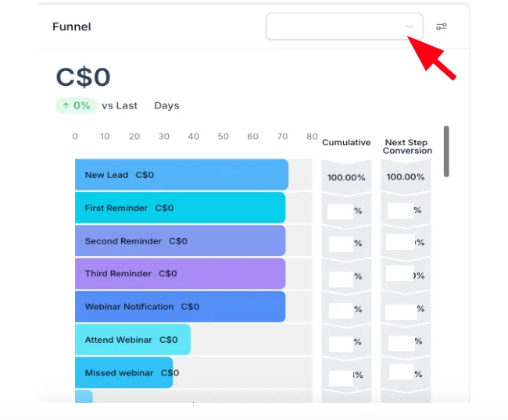The image size is (508, 420).
Task: Select the Missed webinar funnel bar
Action: click(123, 372)
